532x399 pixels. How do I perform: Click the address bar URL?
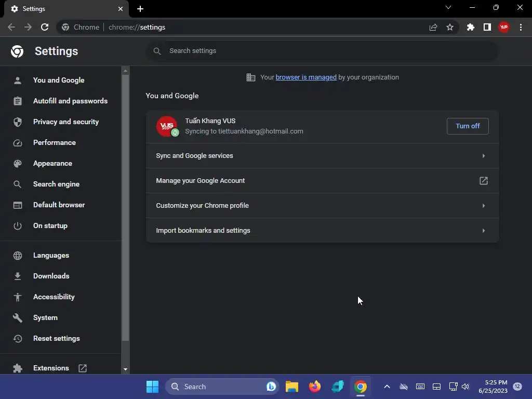[x=137, y=27]
